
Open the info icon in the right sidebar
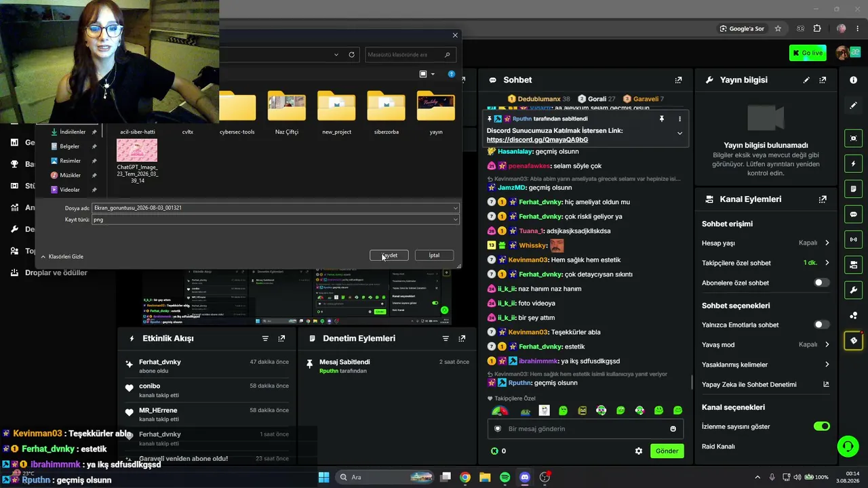coord(853,80)
